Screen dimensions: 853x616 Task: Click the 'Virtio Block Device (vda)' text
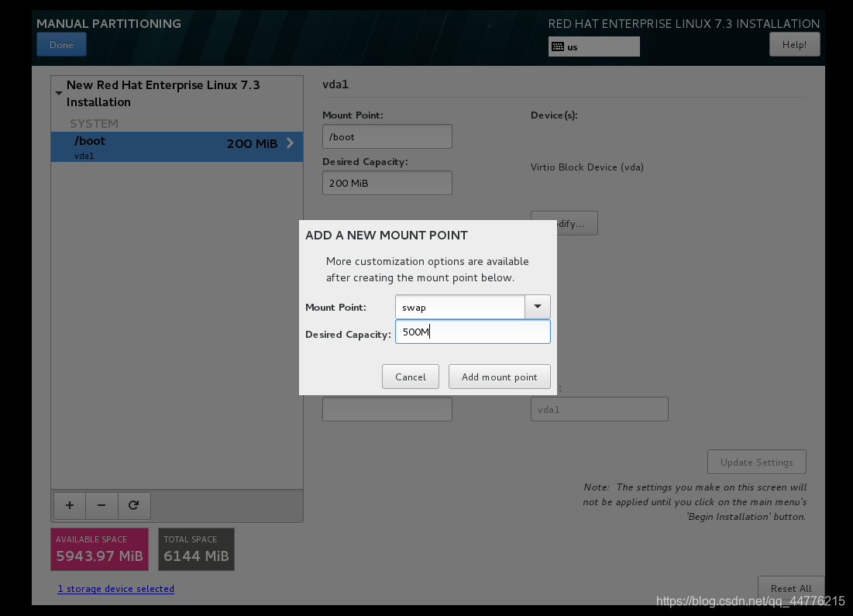click(587, 167)
